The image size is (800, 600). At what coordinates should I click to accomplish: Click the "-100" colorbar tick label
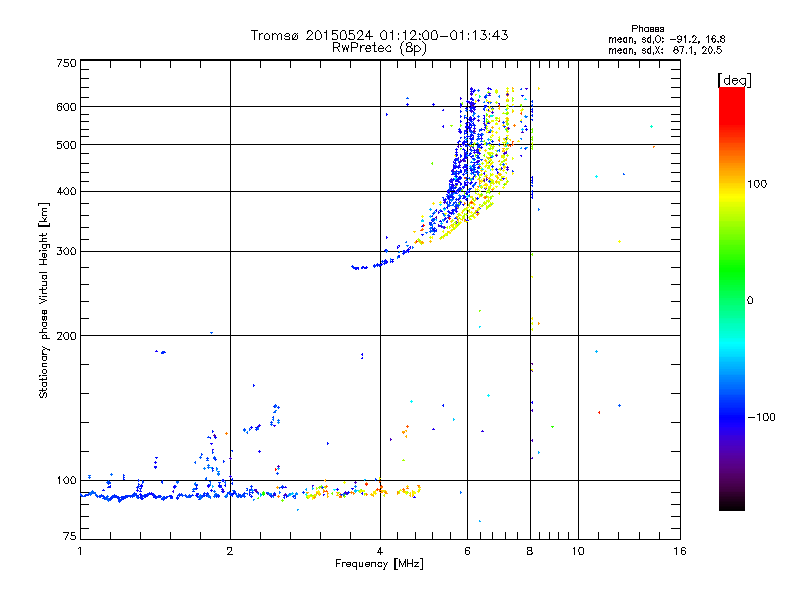[761, 417]
